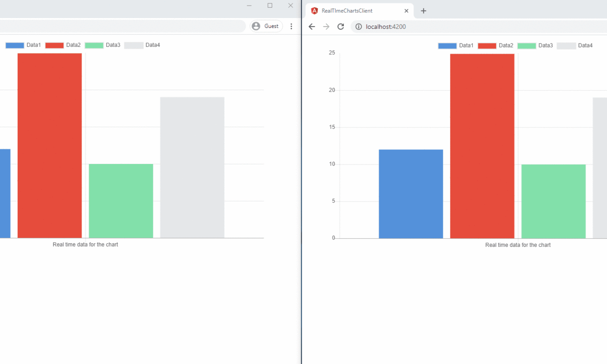The width and height of the screenshot is (607, 364).
Task: Toggle Data1 legend label in the left chart
Action: pos(33,45)
